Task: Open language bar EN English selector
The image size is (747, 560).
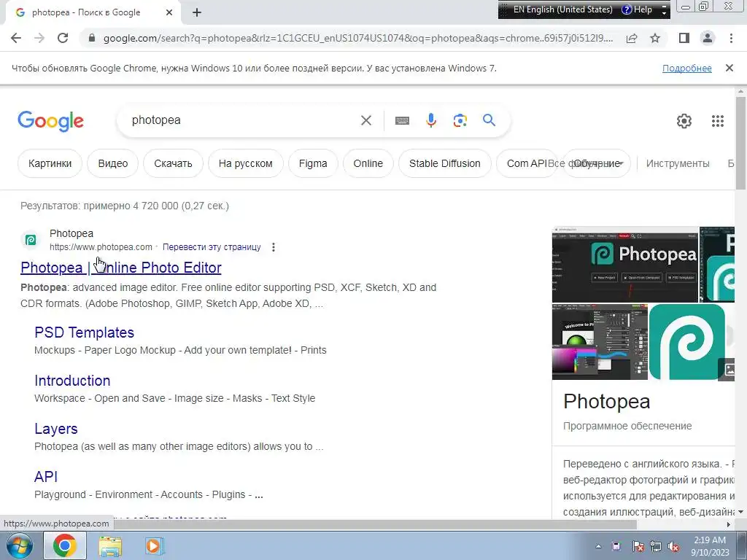Action: click(562, 9)
